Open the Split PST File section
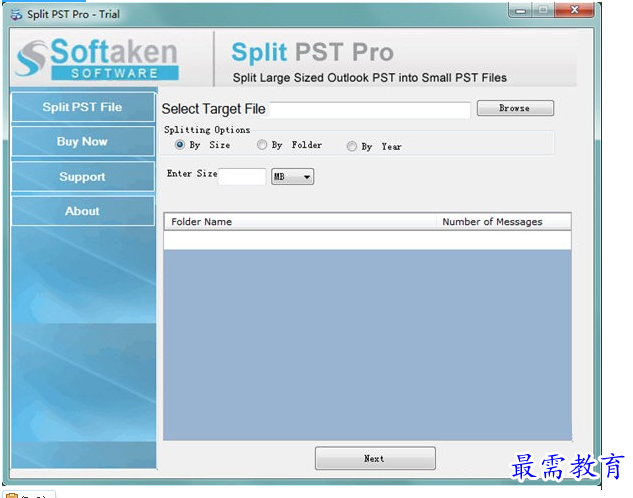Viewport: 633px width, 498px height. point(83,107)
